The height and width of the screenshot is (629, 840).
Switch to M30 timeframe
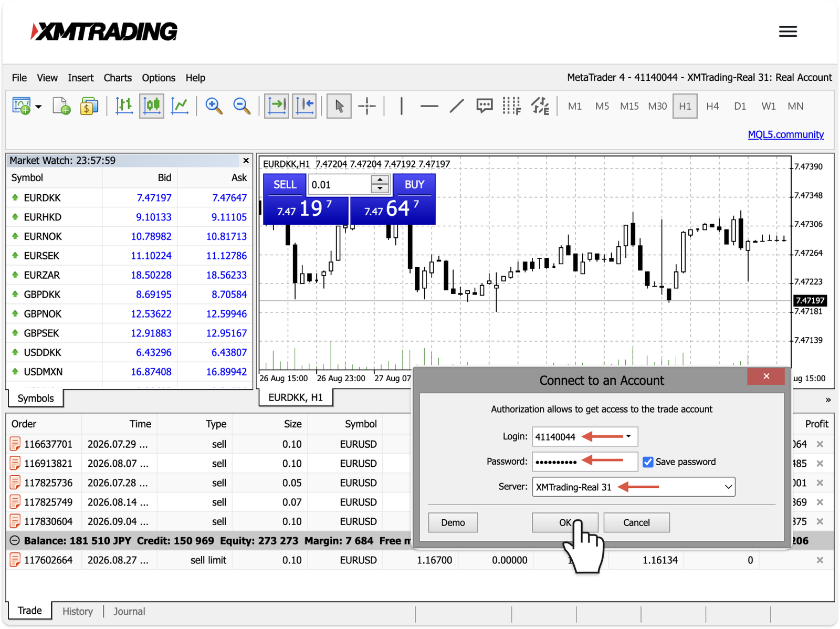tap(657, 106)
